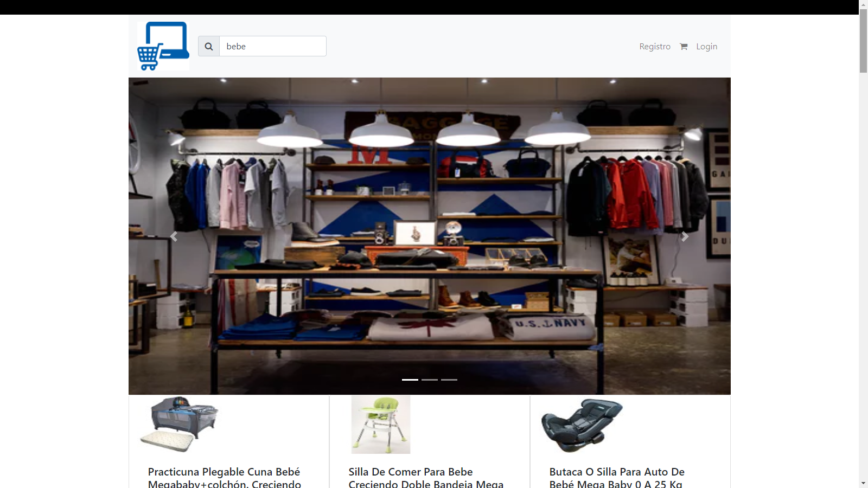This screenshot has width=868, height=488.
Task: Advance to next carousel slide arrow
Action: click(685, 236)
